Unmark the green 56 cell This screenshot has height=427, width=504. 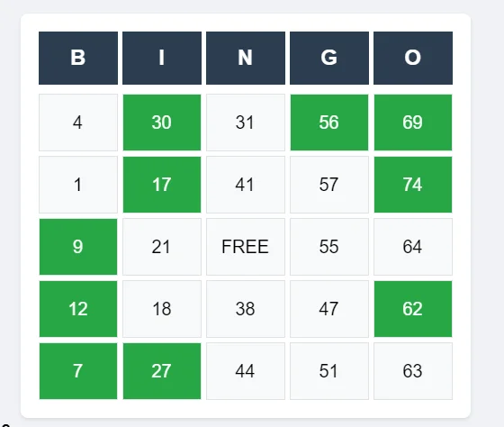click(329, 123)
